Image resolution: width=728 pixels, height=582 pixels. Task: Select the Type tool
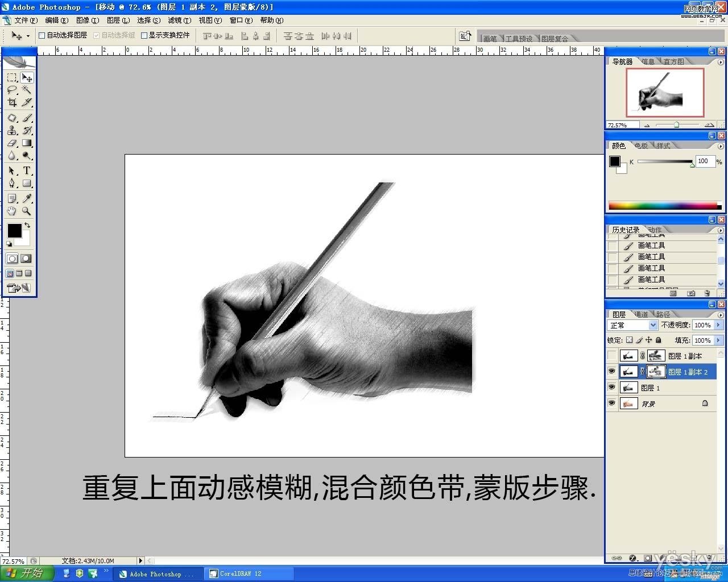click(x=27, y=171)
